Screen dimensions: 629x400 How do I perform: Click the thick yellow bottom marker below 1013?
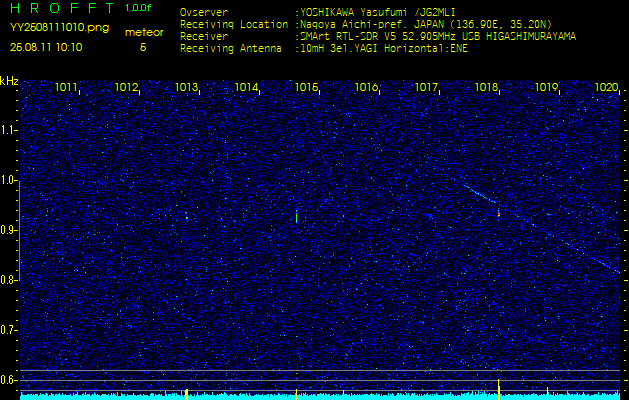pos(187,394)
